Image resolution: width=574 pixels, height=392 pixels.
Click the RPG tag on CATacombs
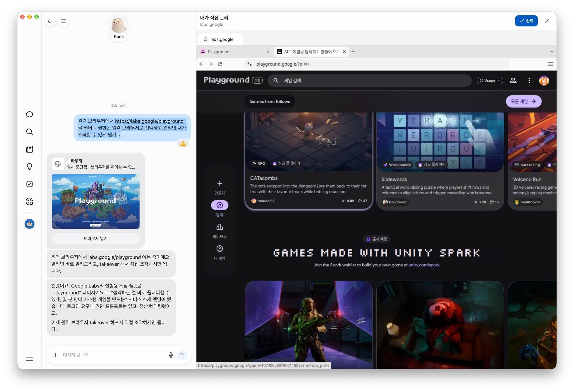point(258,163)
